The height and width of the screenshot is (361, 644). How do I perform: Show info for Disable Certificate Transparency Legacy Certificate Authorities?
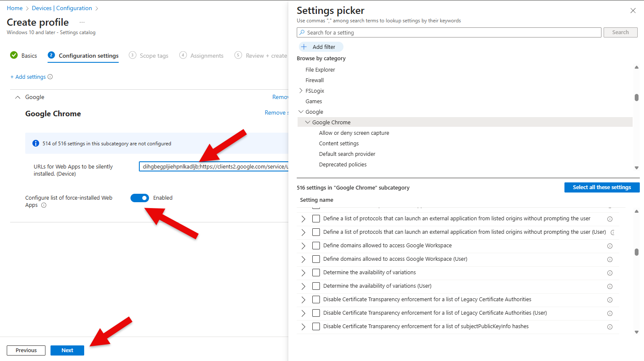point(610,300)
